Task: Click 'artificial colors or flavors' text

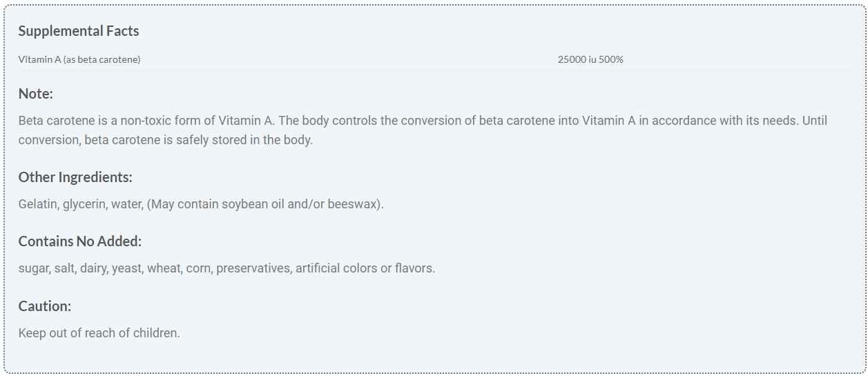Action: (365, 268)
